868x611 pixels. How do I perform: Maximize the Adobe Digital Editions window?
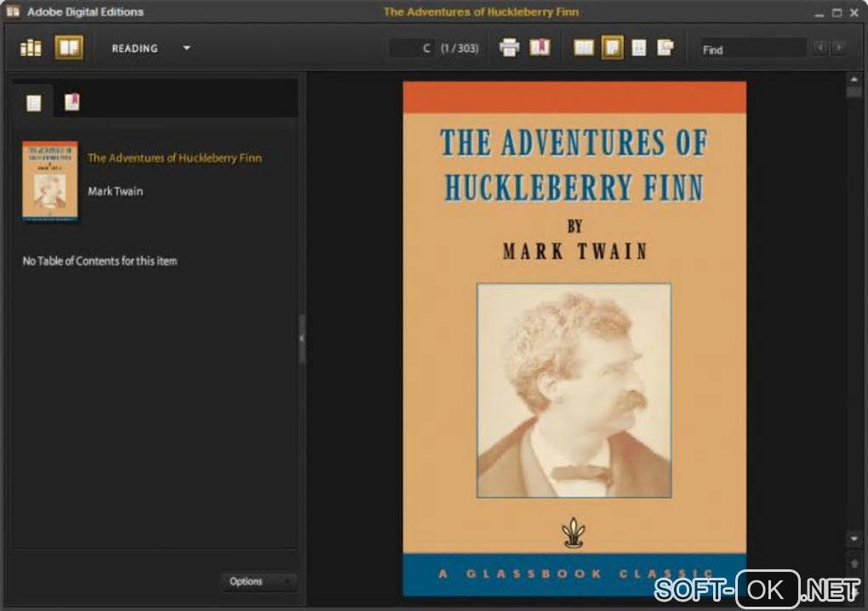[837, 13]
